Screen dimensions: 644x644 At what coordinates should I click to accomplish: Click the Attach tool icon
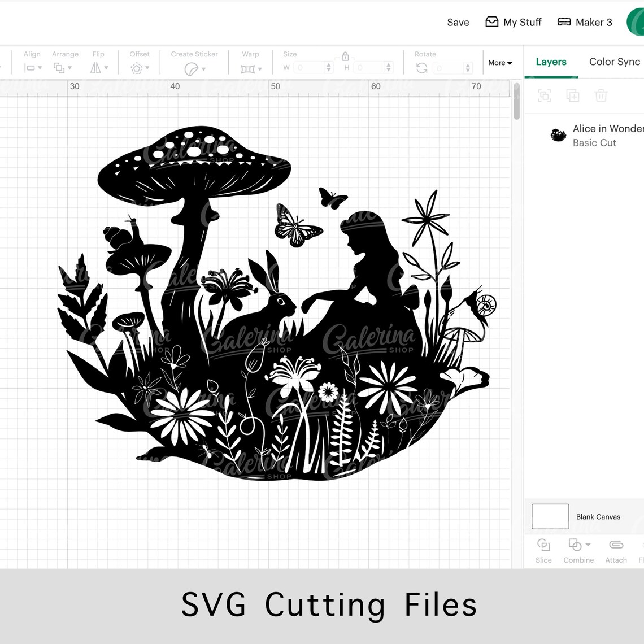coord(616,545)
